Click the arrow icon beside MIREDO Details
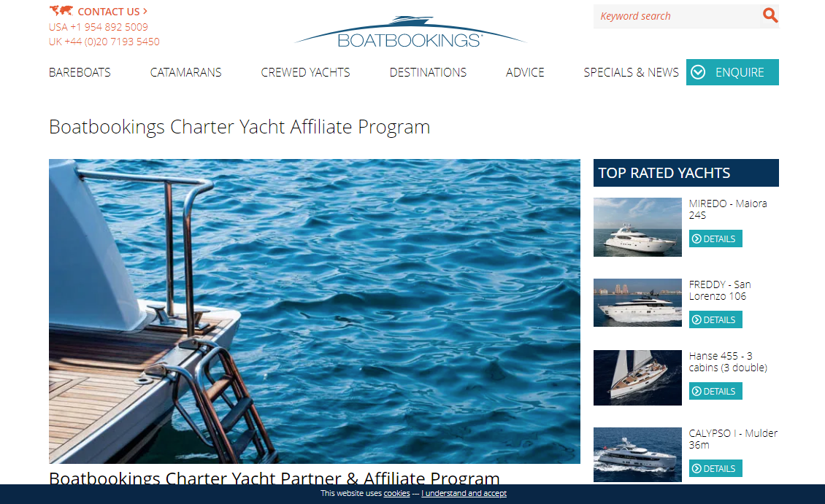The image size is (825, 504). 697,239
